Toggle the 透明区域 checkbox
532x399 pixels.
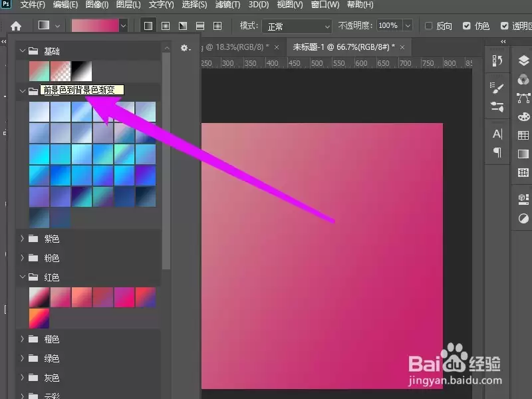coord(505,26)
